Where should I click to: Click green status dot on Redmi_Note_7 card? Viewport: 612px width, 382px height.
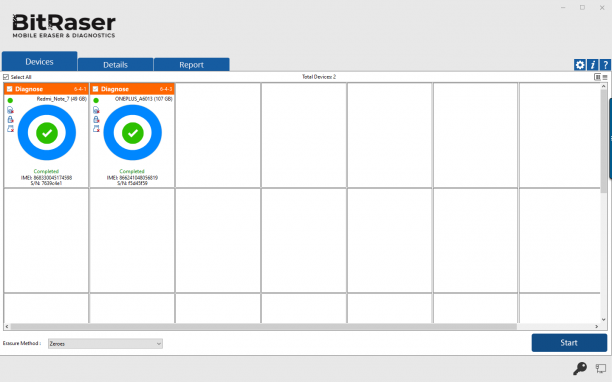pos(10,100)
